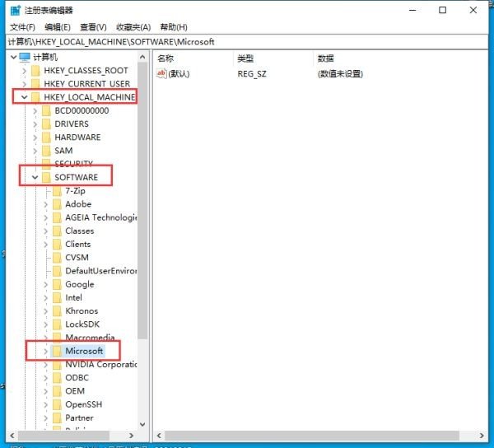This screenshot has height=448, width=494.
Task: Click the ODBC folder icon
Action: tap(58, 377)
